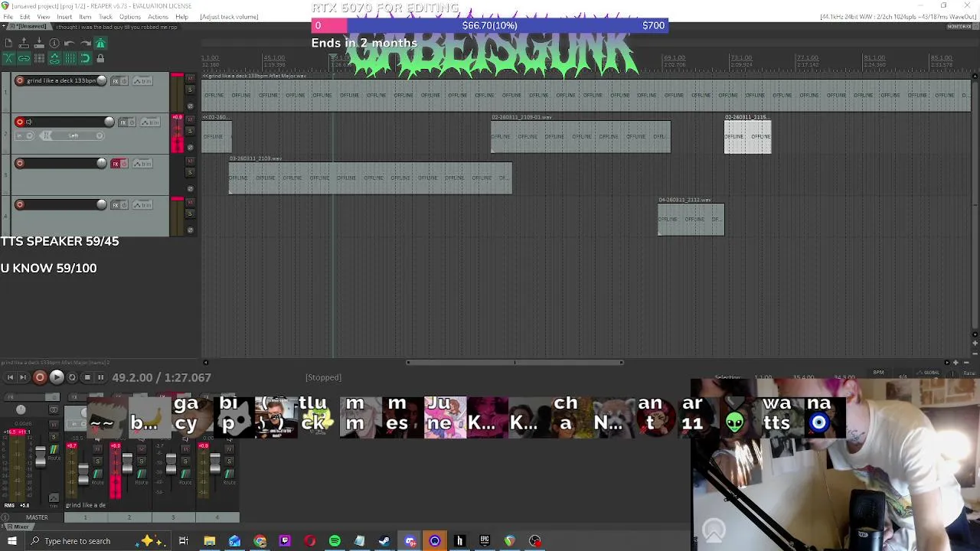
Task: Toggle envelope points move with items icon
Action: click(54, 58)
